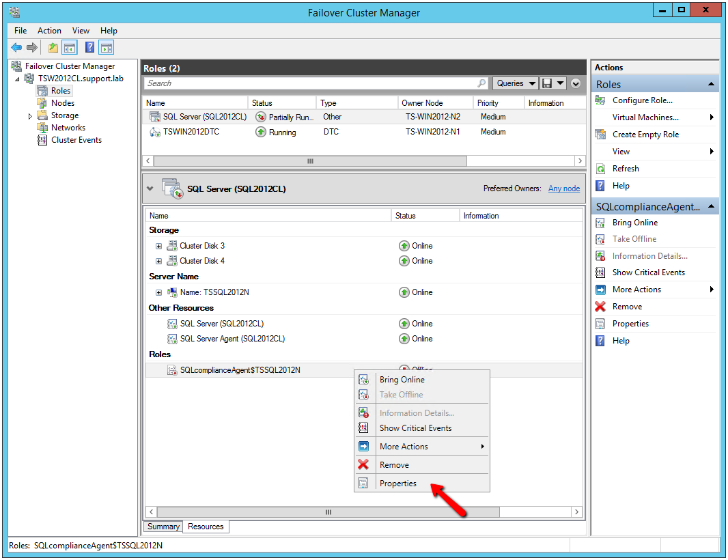
Task: Click the save query floppy disk icon
Action: coord(547,83)
